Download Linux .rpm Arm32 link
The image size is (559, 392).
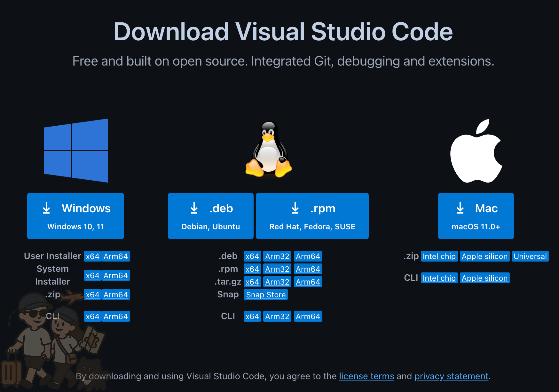coord(277,269)
